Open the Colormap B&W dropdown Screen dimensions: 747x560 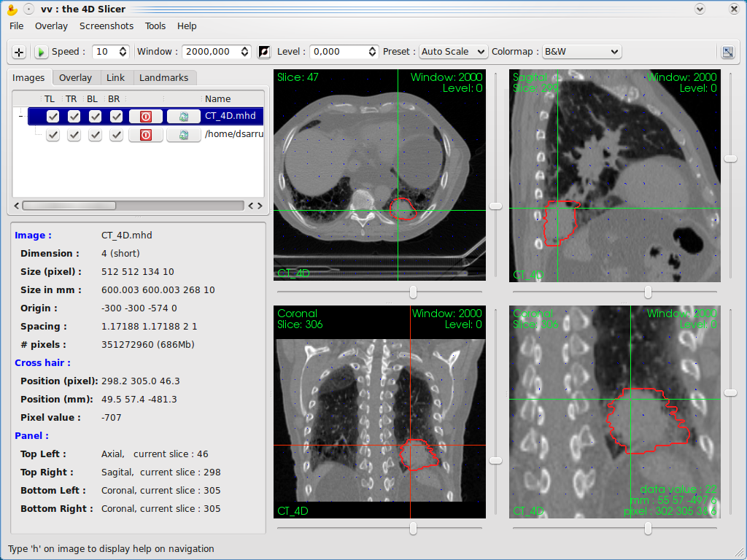tap(581, 52)
